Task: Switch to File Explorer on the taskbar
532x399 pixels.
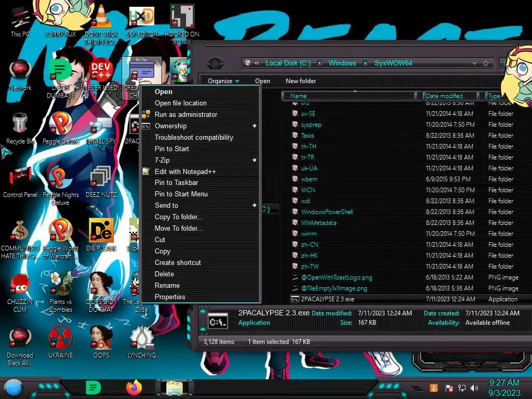Action: click(x=175, y=388)
